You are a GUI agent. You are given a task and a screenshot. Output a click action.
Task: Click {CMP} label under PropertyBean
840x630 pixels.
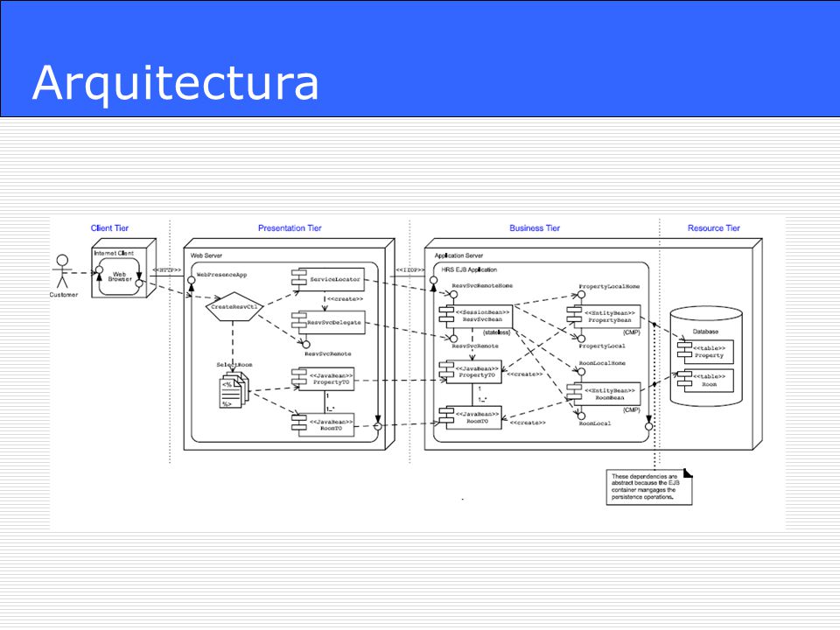(632, 332)
